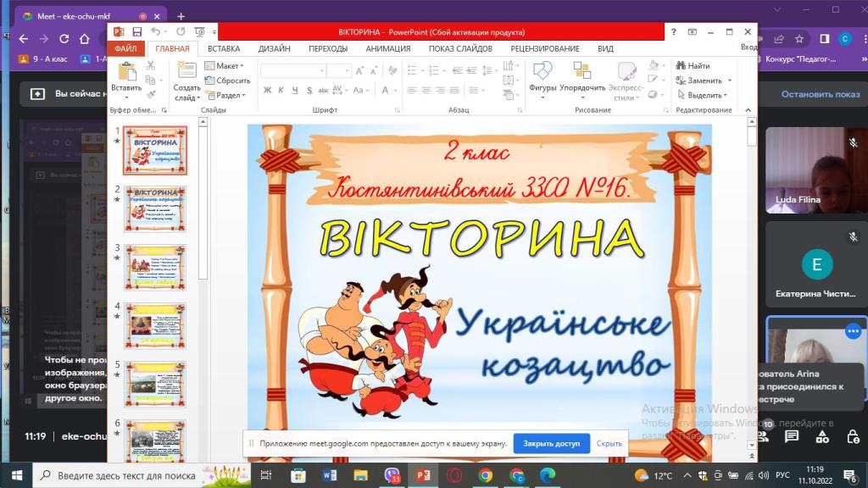Switch to the ПОКАЗ СЛАЙДОВ tab

click(460, 48)
